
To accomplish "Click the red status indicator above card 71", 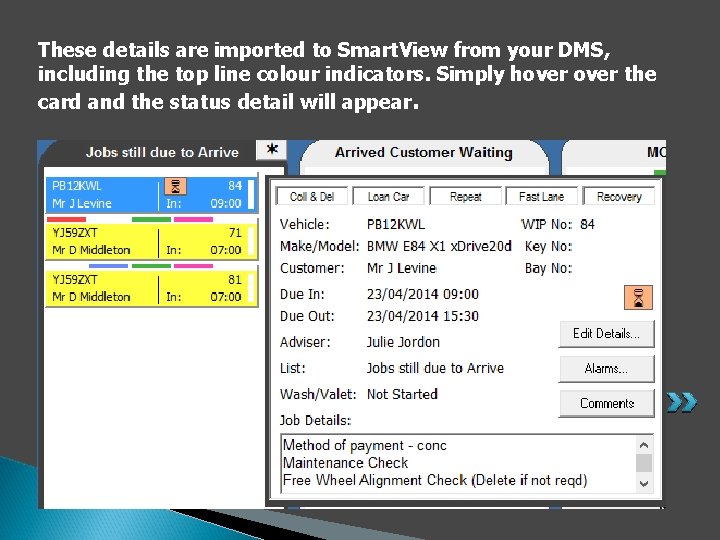I will click(x=66, y=219).
